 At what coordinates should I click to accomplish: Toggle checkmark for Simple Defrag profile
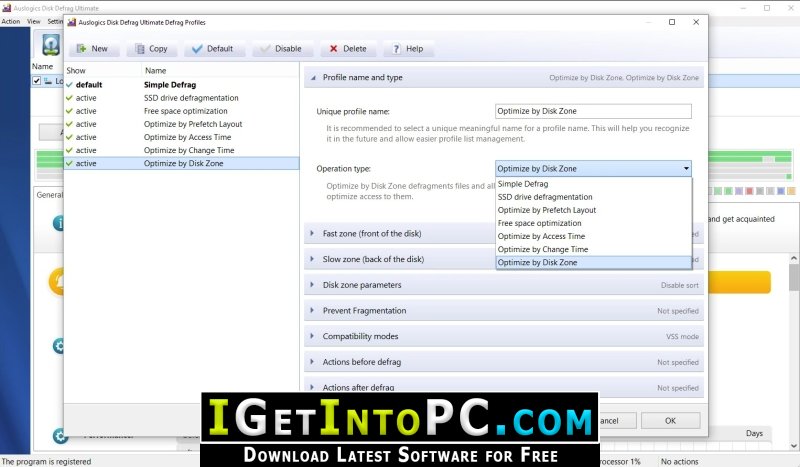point(69,85)
